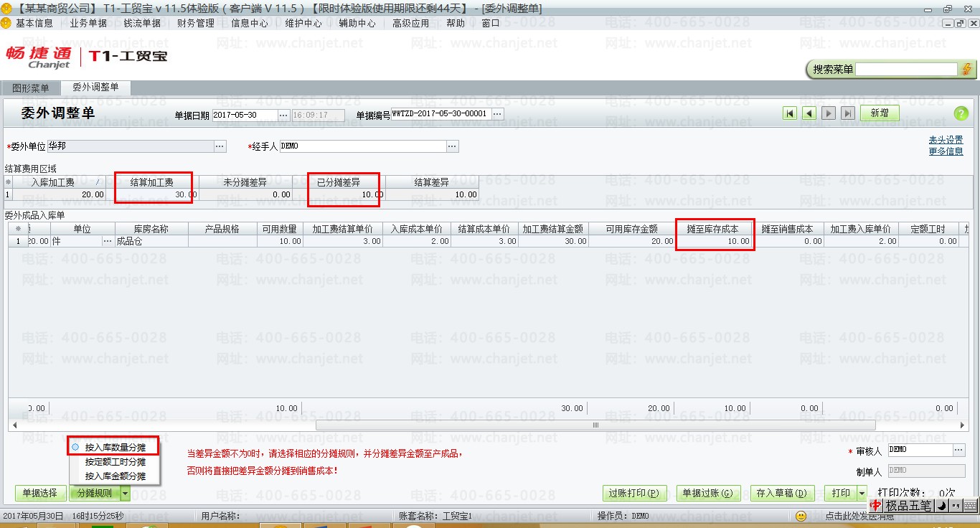Jump to the last record arrow
The height and width of the screenshot is (528, 980).
coord(848,113)
